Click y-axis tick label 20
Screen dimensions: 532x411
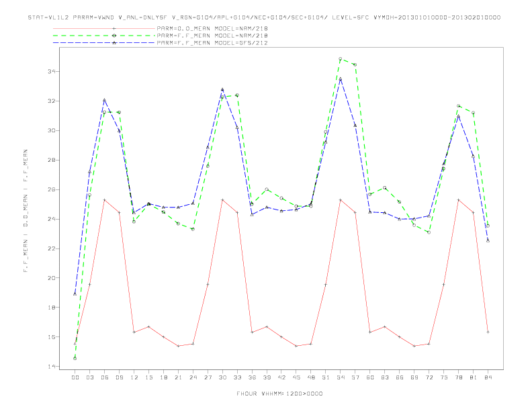[x=51, y=278]
